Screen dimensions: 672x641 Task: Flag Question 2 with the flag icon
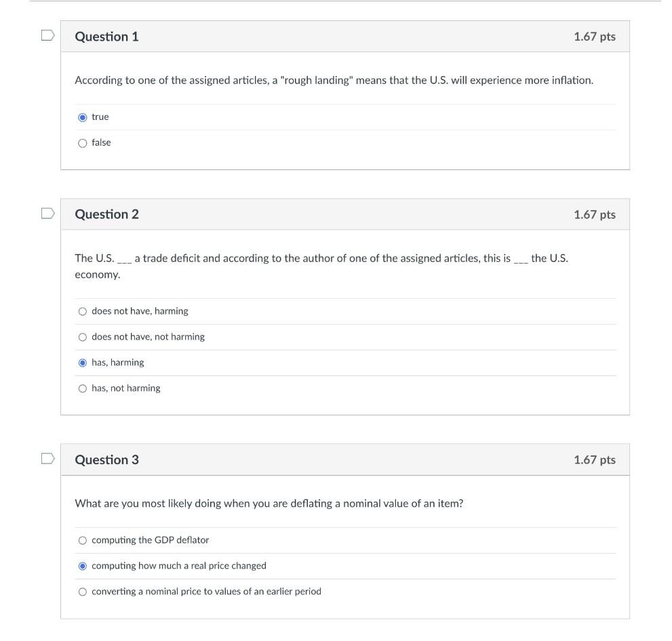[x=47, y=213]
